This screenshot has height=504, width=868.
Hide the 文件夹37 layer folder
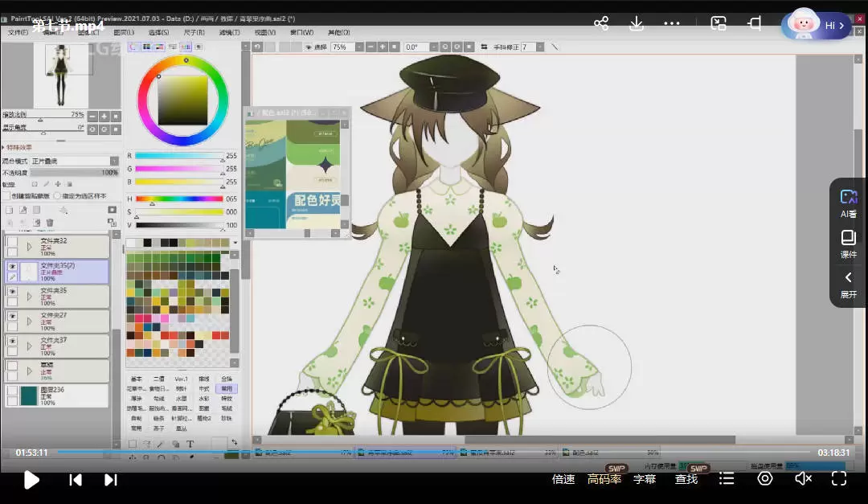[12, 341]
